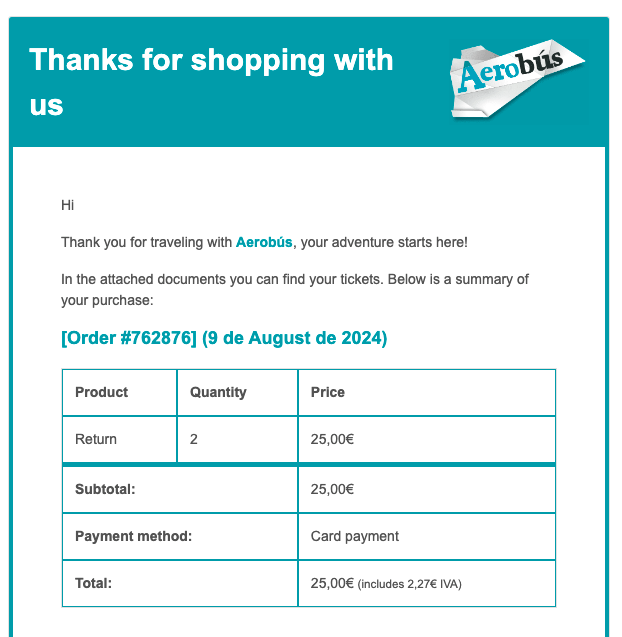The width and height of the screenshot is (622, 637).
Task: Click the Subtotal label
Action: (105, 489)
